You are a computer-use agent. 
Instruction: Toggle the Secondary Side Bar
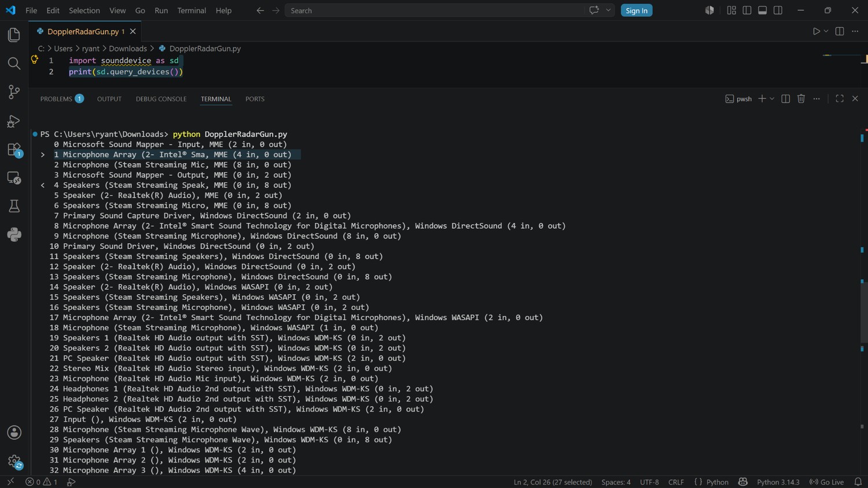tap(778, 10)
